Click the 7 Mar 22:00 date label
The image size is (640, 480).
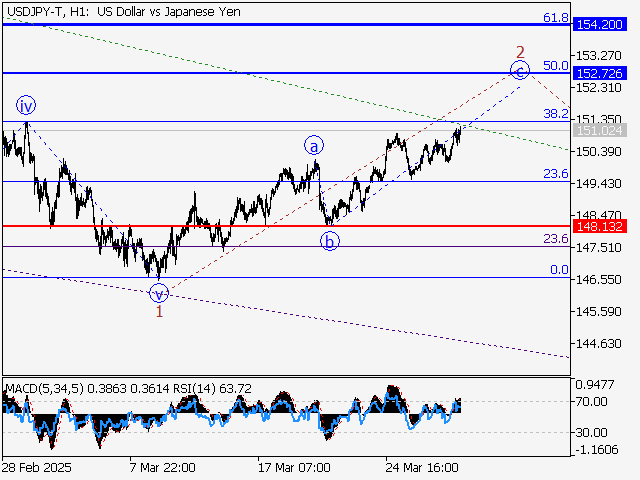(x=162, y=467)
